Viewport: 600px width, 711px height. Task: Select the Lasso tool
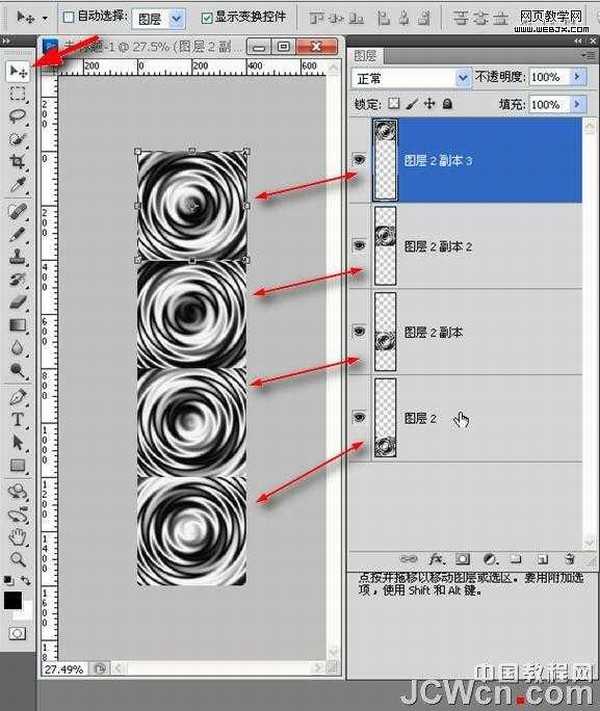pyautogui.click(x=18, y=116)
